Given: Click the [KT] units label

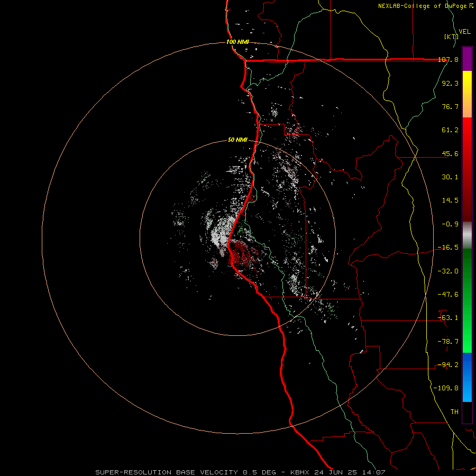Looking at the screenshot, I should 451,36.
